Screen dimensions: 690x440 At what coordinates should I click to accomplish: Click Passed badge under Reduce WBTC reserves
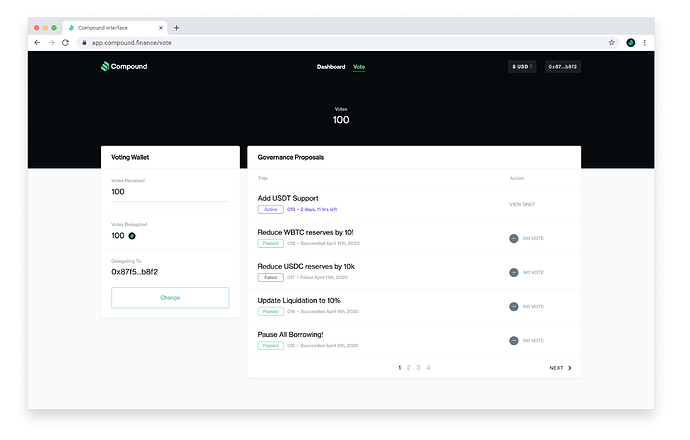point(271,243)
